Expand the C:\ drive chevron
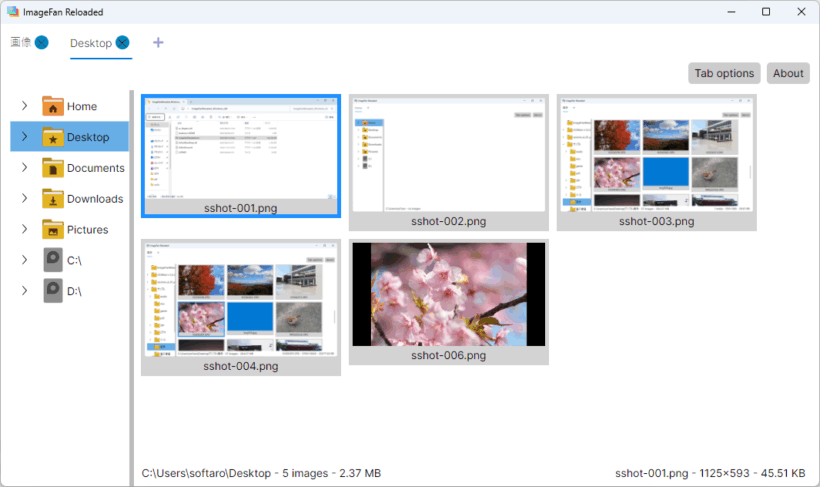This screenshot has height=487, width=820. pos(24,260)
